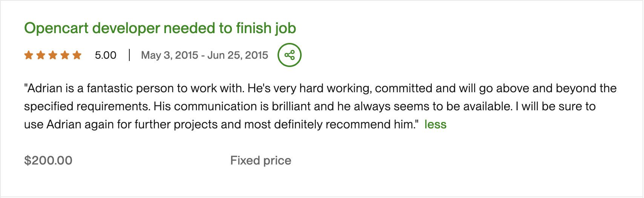Click the second orange rating star
Screen dimensions: 644x198
[41, 55]
